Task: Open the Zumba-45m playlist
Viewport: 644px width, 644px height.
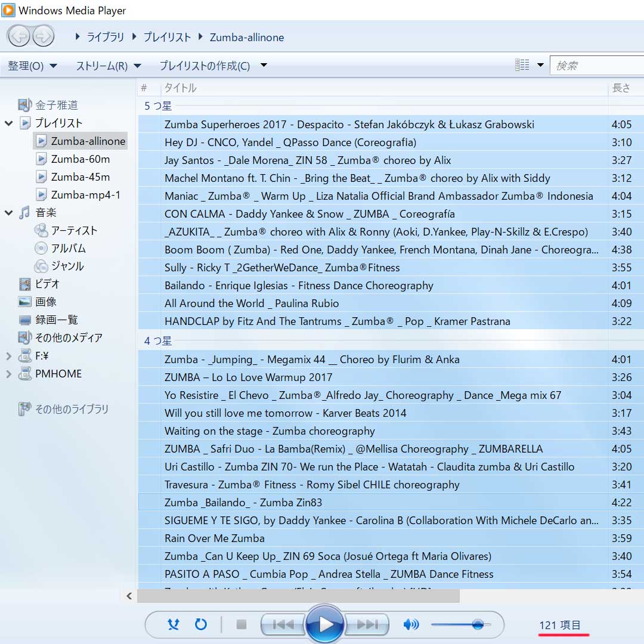Action: coord(80,177)
